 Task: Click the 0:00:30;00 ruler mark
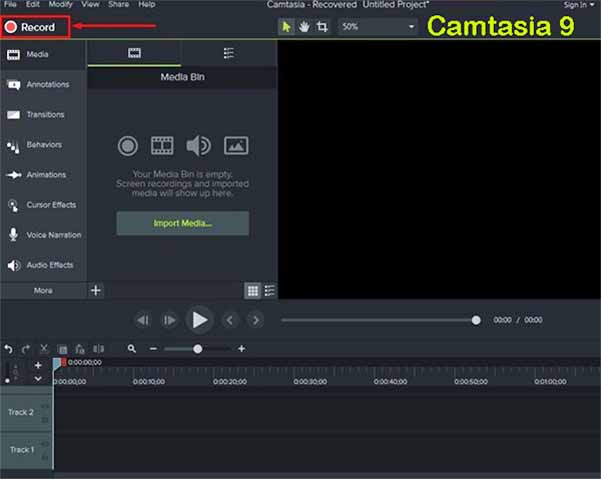pos(310,382)
